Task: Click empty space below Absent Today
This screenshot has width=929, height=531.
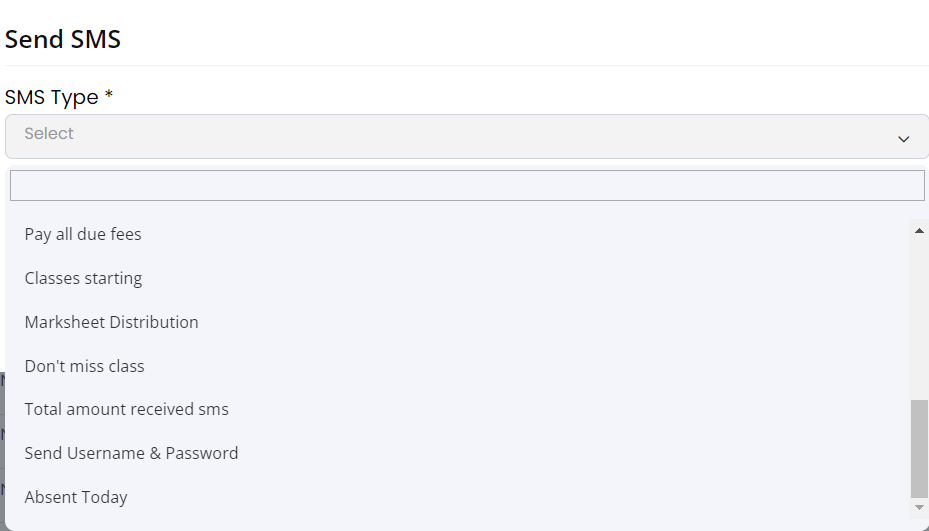Action: pyautogui.click(x=400, y=521)
